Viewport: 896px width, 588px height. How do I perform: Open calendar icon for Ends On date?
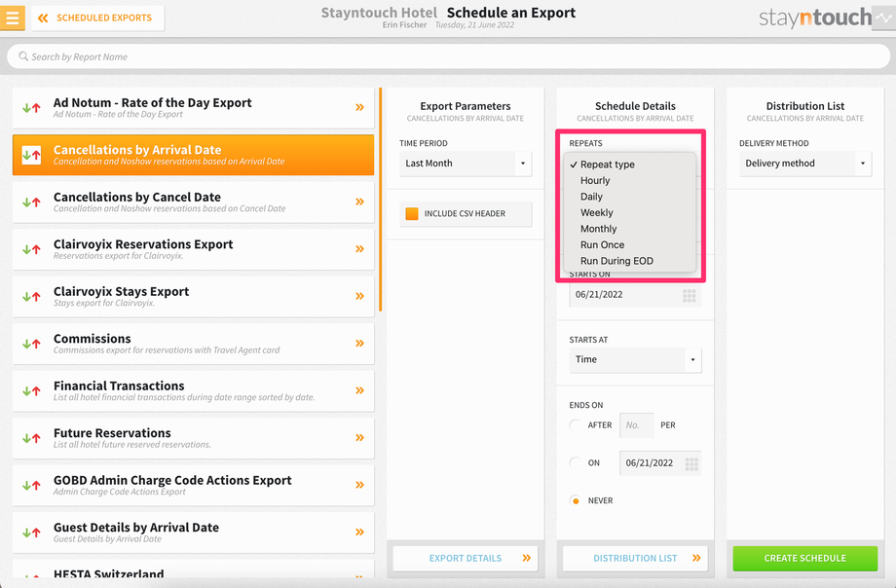691,463
